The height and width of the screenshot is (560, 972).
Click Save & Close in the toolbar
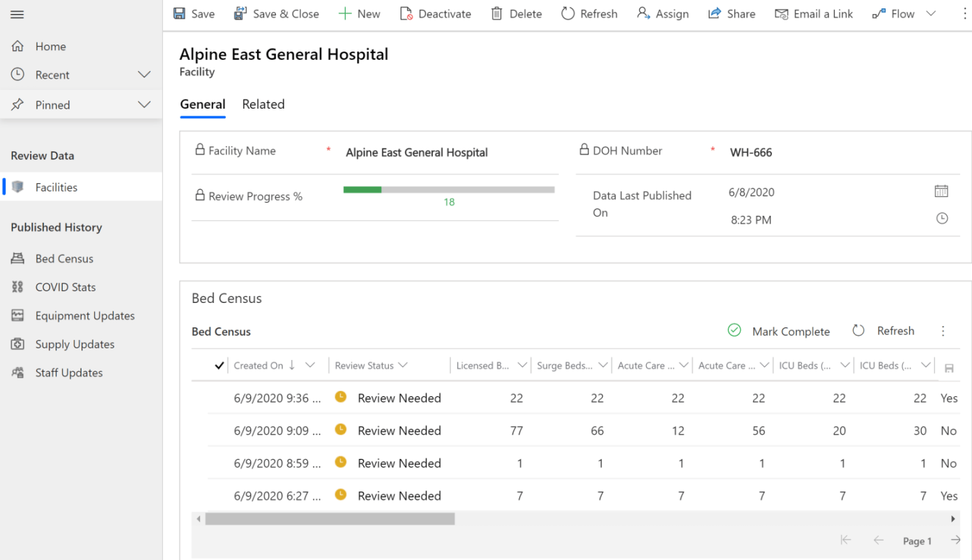tap(276, 13)
